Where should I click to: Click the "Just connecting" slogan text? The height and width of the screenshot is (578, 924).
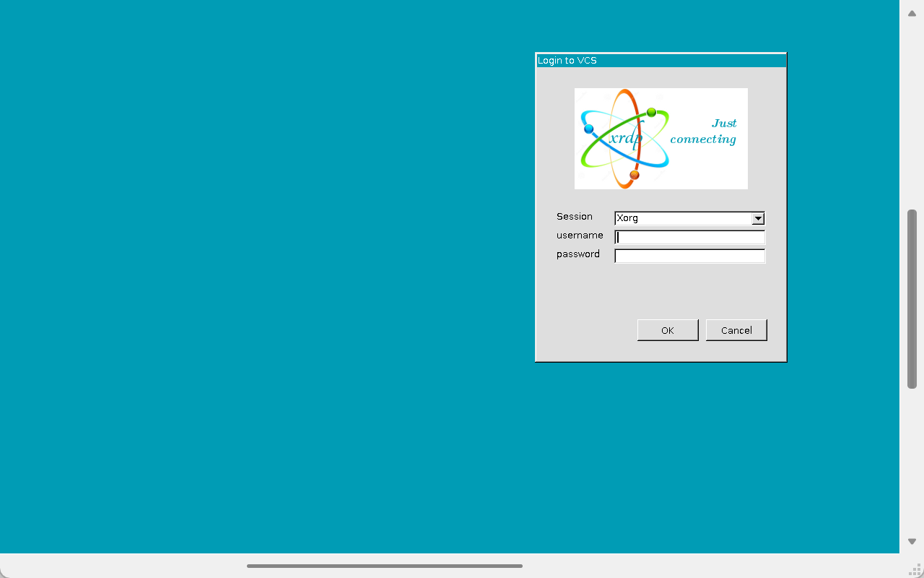(704, 131)
